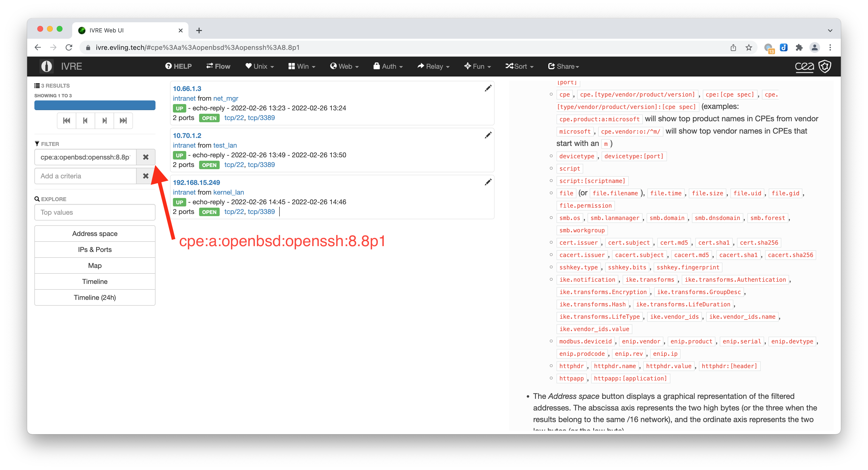Open browser extensions puzzle icon

pyautogui.click(x=799, y=47)
